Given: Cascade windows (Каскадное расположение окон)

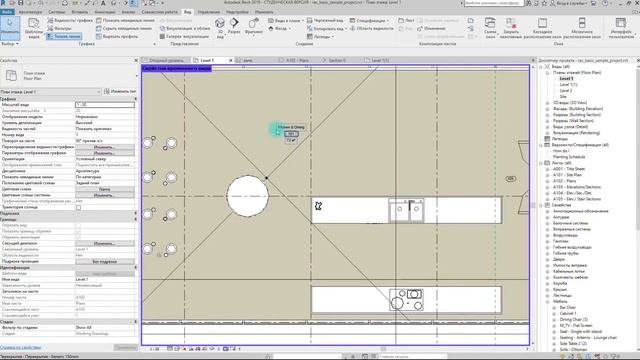Looking at the screenshot, I should click(542, 27).
